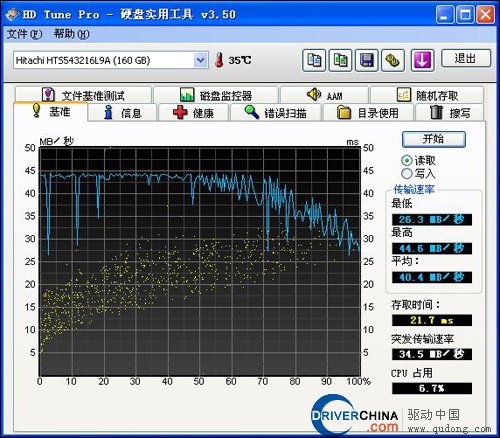Click the copy text to clipboard icon
This screenshot has width=500, height=438.
pos(314,60)
